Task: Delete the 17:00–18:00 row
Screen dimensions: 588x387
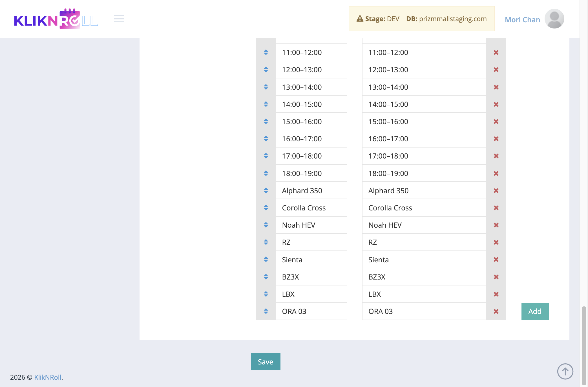Action: coord(496,156)
